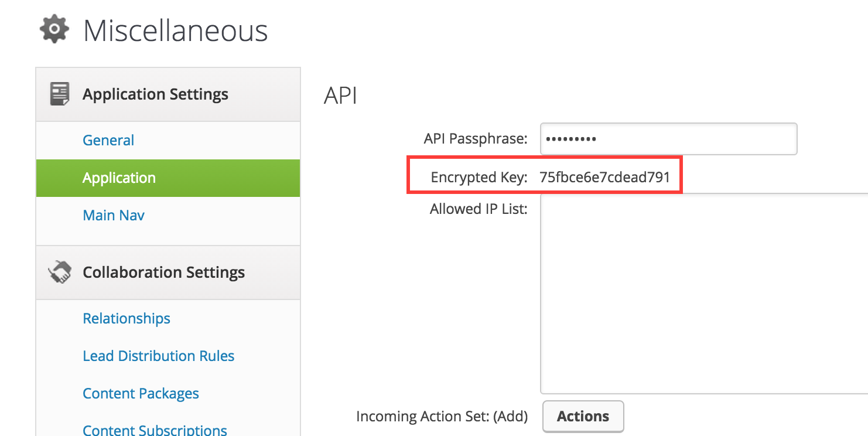Click the Incoming Action Set (Add) label
Image resolution: width=868 pixels, height=436 pixels.
pos(442,416)
